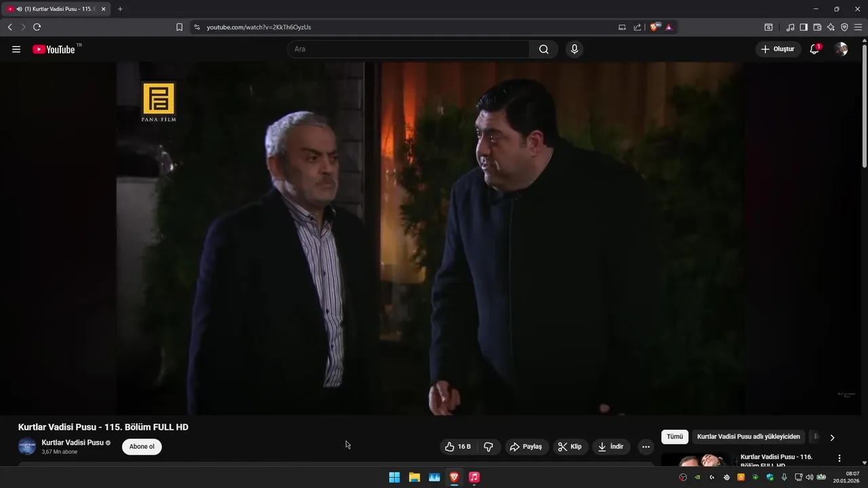The width and height of the screenshot is (868, 488).
Task: Like the video with thumbs-up button
Action: tap(458, 447)
